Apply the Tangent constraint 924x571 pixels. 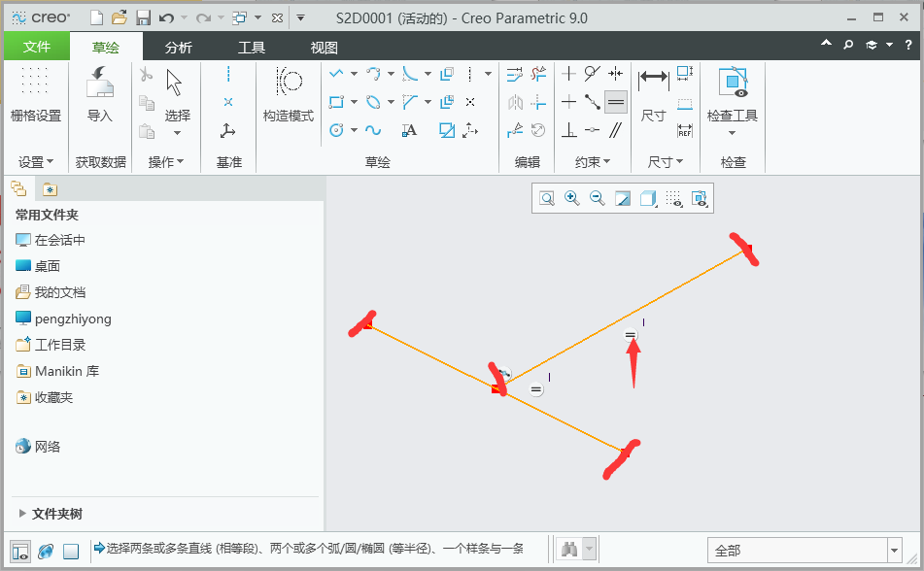(593, 74)
